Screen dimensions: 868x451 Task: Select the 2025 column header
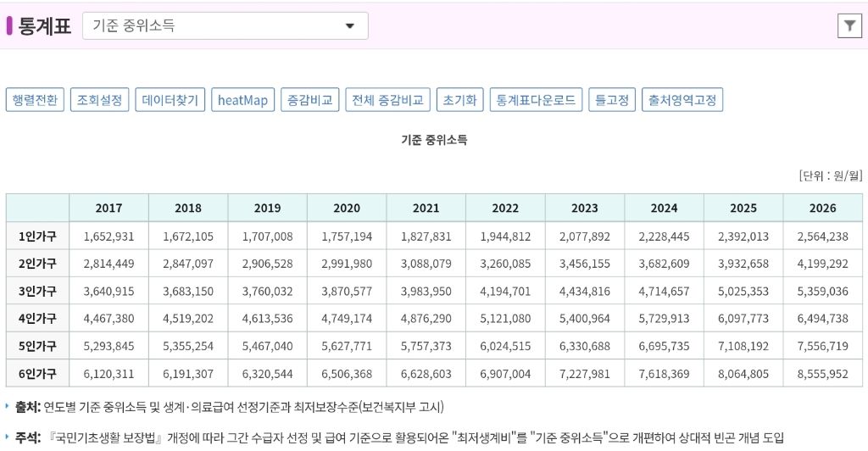tap(743, 208)
